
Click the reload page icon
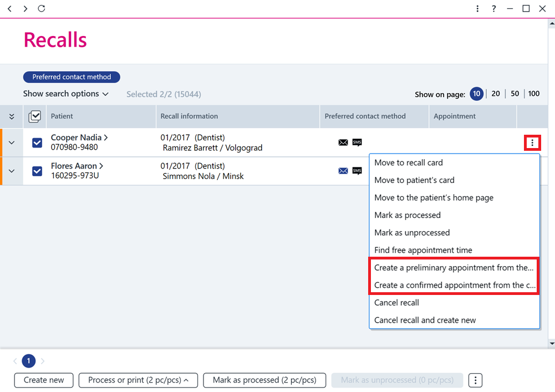42,8
